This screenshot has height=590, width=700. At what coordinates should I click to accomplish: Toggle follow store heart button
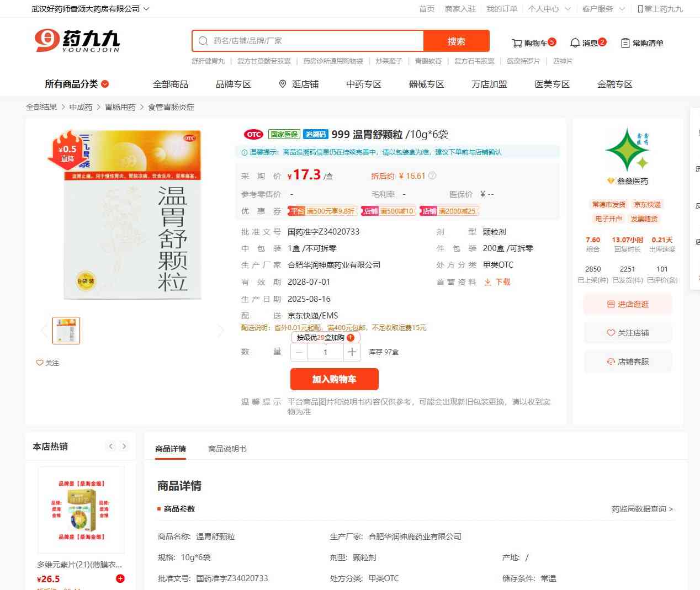pos(628,333)
